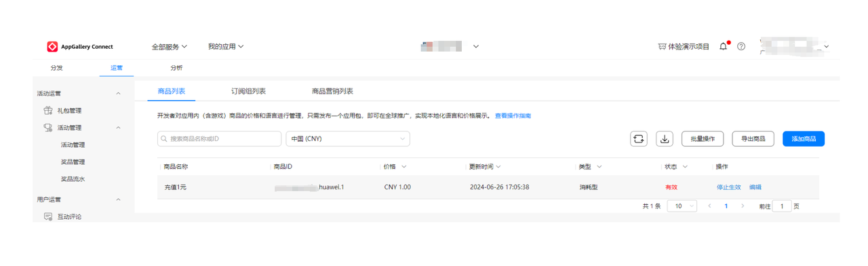
Task: Go to the next page arrow
Action: [x=743, y=206]
